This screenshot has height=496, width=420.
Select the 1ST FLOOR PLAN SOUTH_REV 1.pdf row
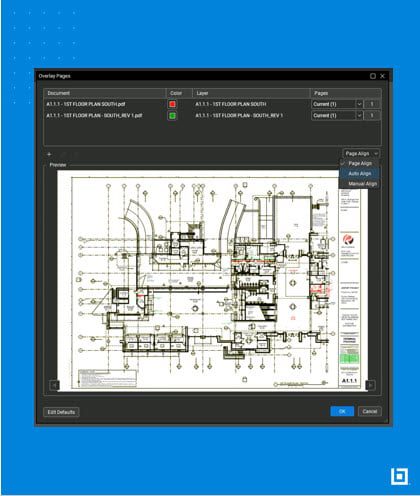point(212,116)
